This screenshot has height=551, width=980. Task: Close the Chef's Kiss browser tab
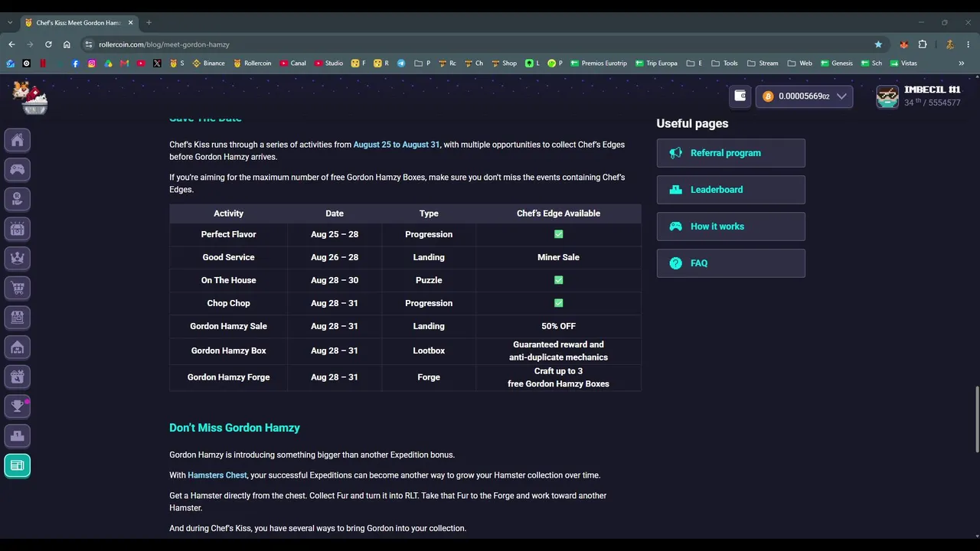[x=130, y=23]
